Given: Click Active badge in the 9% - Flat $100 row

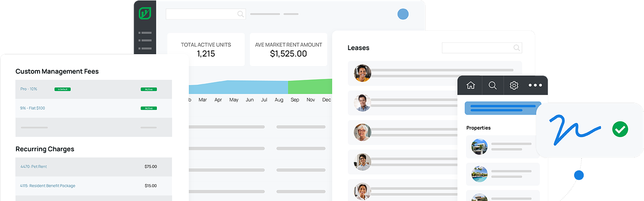Looking at the screenshot, I should tap(149, 108).
